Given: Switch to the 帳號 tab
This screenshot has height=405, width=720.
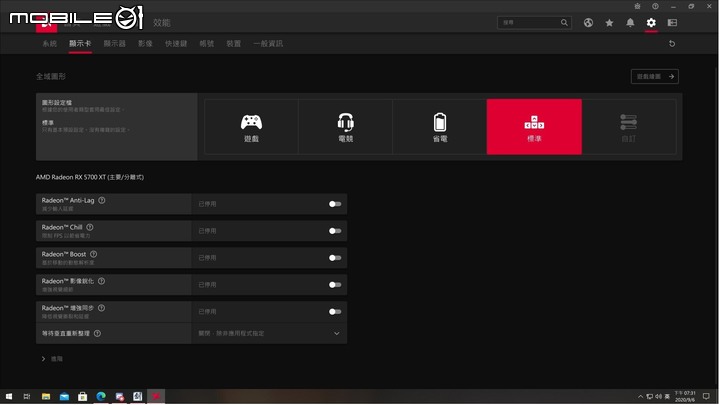Looking at the screenshot, I should 207,44.
